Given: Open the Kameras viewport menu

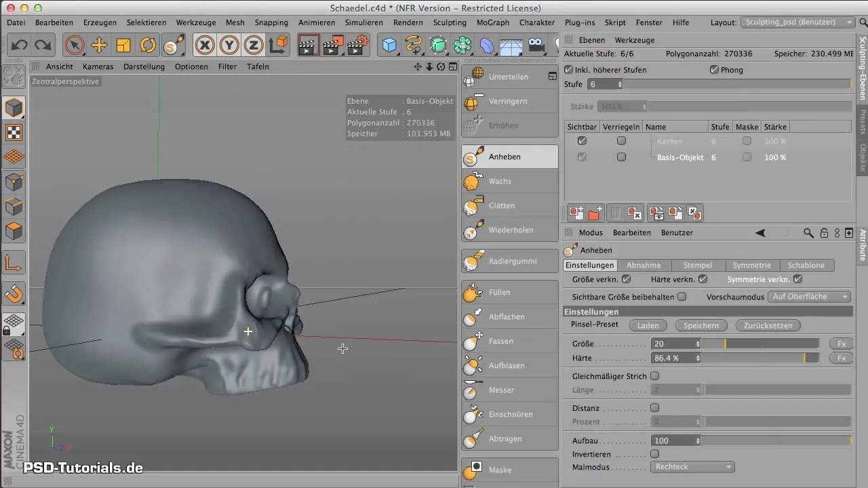Looking at the screenshot, I should pyautogui.click(x=98, y=66).
